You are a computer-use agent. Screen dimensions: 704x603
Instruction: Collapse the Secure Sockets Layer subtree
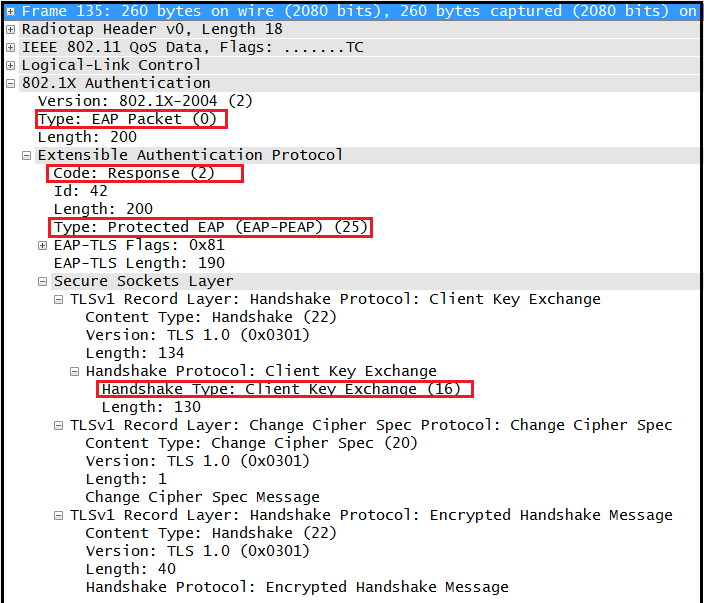click(x=43, y=281)
